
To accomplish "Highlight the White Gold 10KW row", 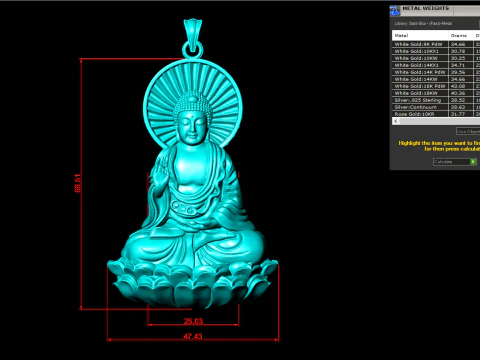I will [x=436, y=58].
